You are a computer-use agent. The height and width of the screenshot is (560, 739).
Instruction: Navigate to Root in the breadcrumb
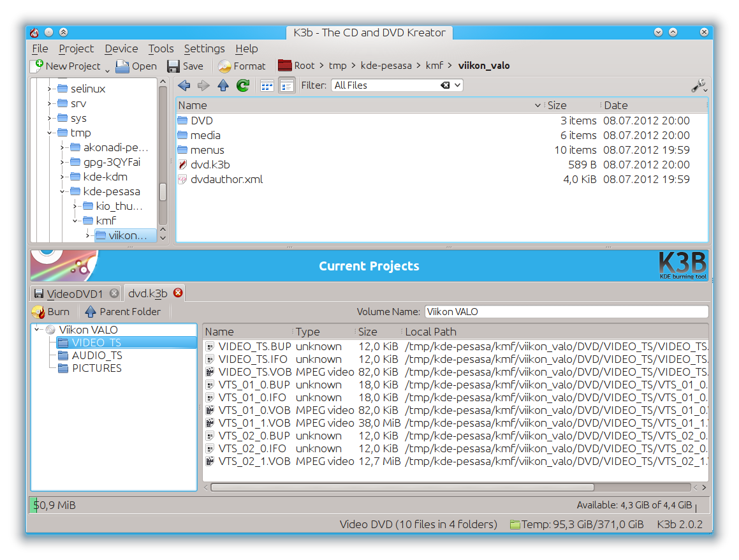click(296, 66)
